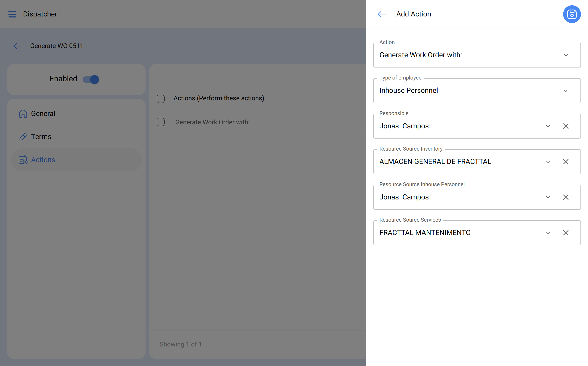Tick the Generate Work Order with row checkbox
Screen dimensions: 588x366
[161, 122]
